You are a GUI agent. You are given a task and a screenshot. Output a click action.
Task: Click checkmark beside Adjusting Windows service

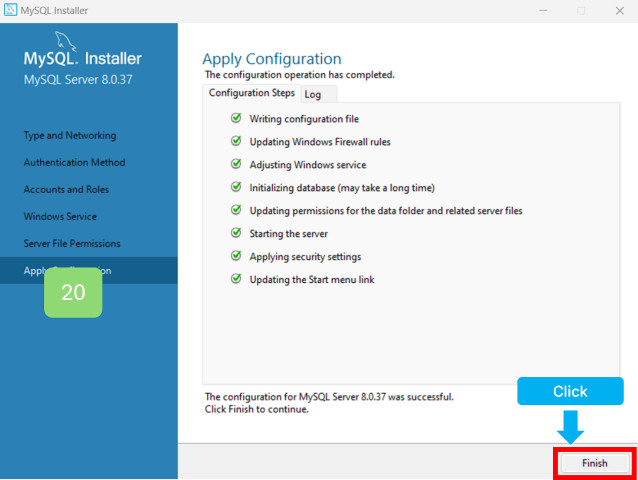pos(236,164)
